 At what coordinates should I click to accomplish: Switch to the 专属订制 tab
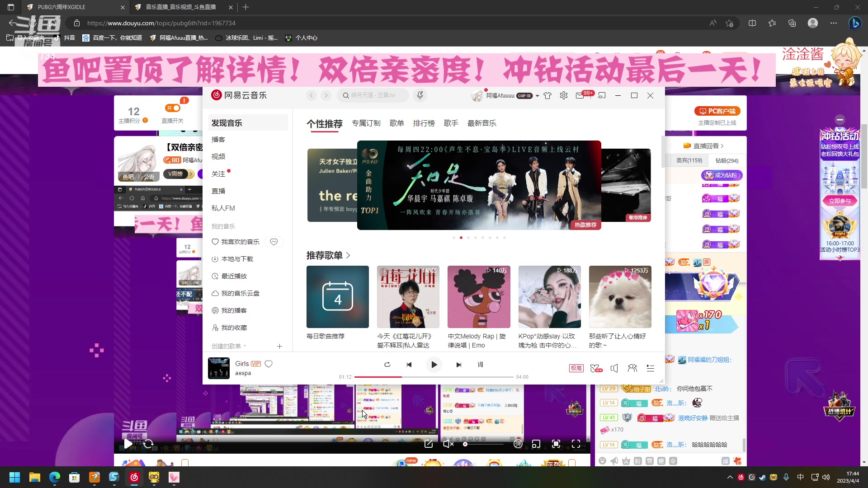point(366,123)
